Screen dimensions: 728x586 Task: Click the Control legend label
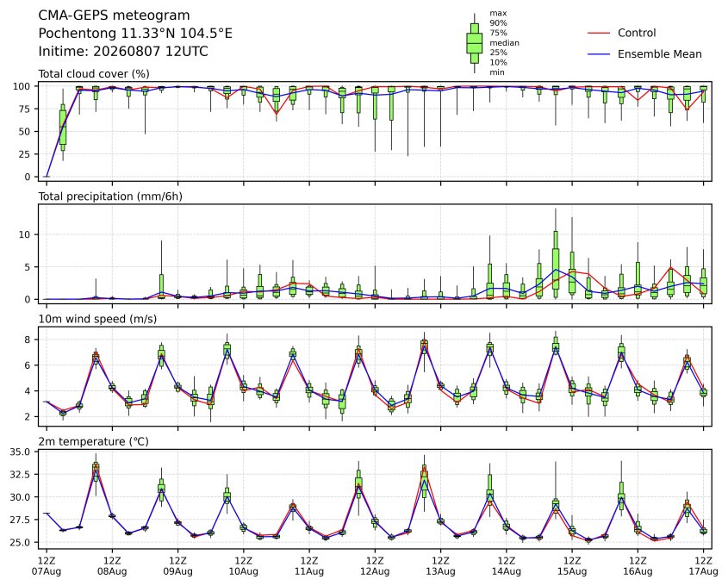pos(637,33)
